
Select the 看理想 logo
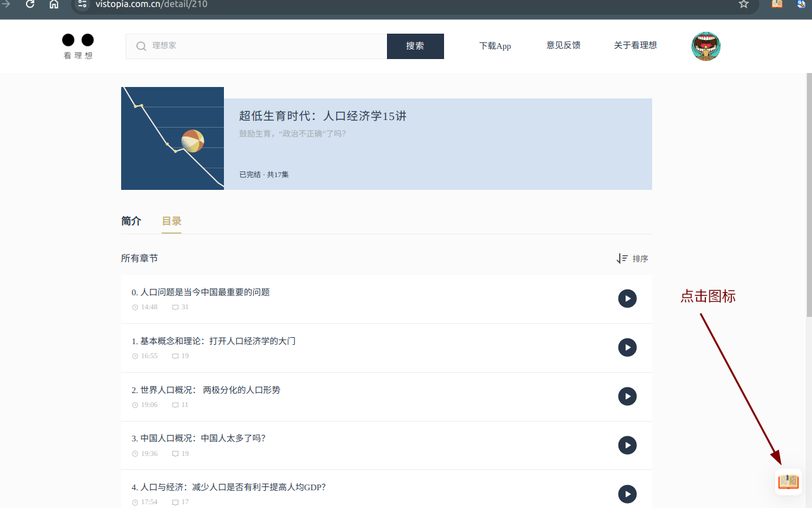click(77, 46)
